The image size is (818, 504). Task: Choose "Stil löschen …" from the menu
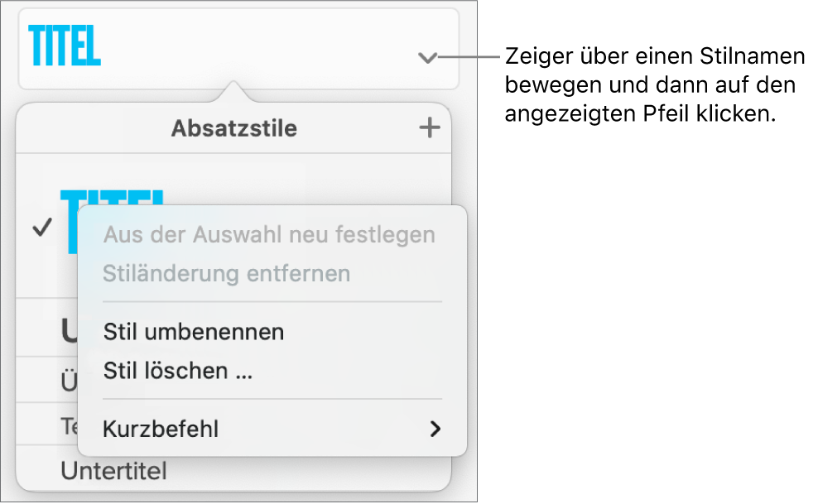click(x=178, y=371)
